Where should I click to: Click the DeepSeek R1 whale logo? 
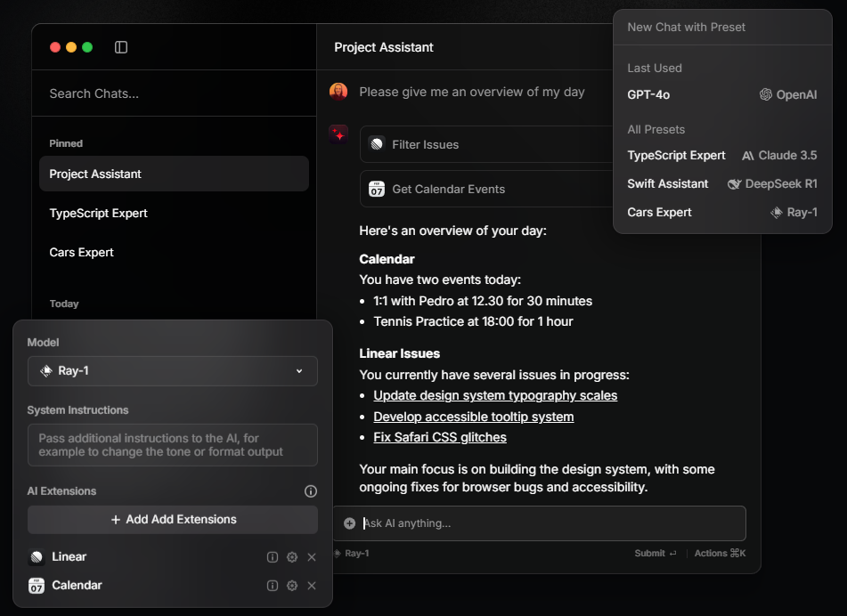click(x=734, y=184)
